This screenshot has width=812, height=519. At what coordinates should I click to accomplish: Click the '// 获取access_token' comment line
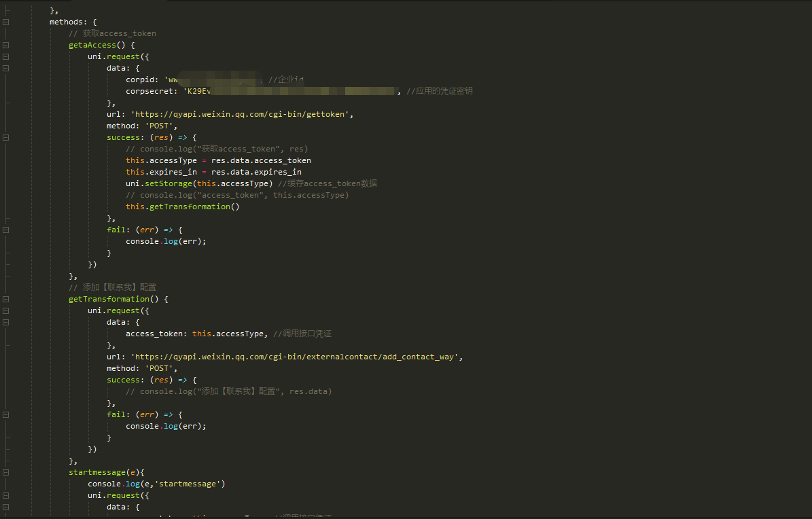(112, 33)
